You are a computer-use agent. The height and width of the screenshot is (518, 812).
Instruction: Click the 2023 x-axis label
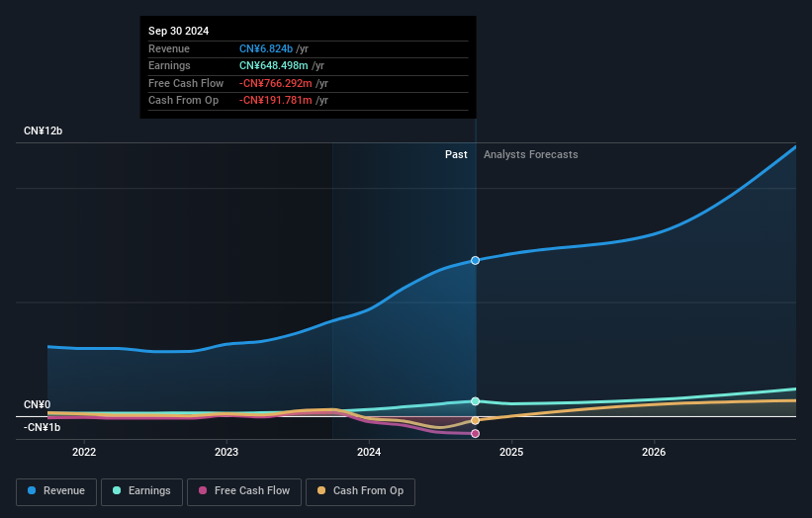click(226, 452)
